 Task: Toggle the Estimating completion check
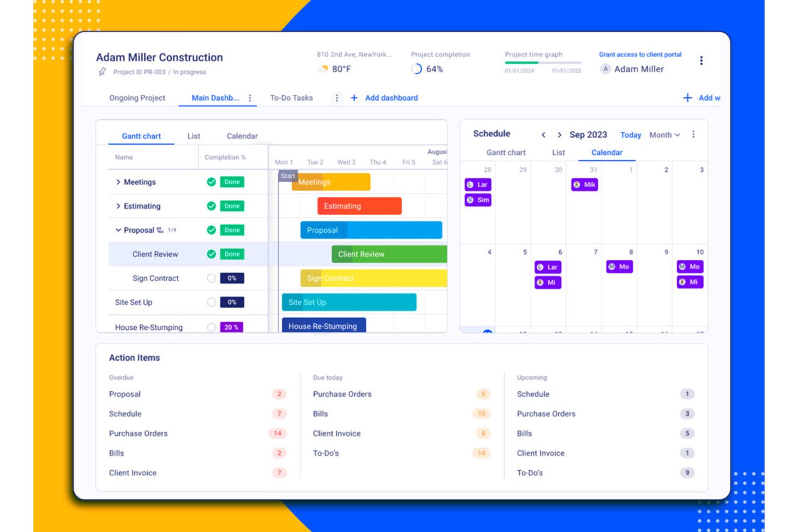pyautogui.click(x=211, y=206)
